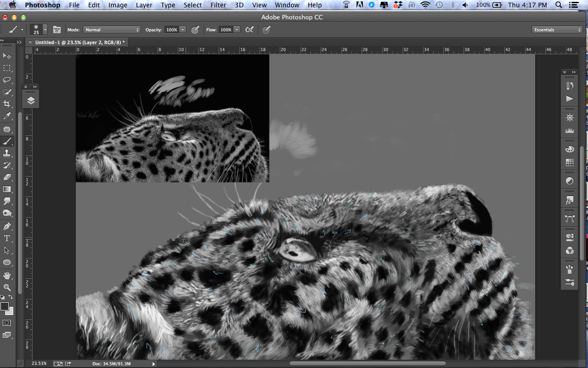Open status bar Doc info arrow
This screenshot has height=368, width=588.
pyautogui.click(x=153, y=364)
